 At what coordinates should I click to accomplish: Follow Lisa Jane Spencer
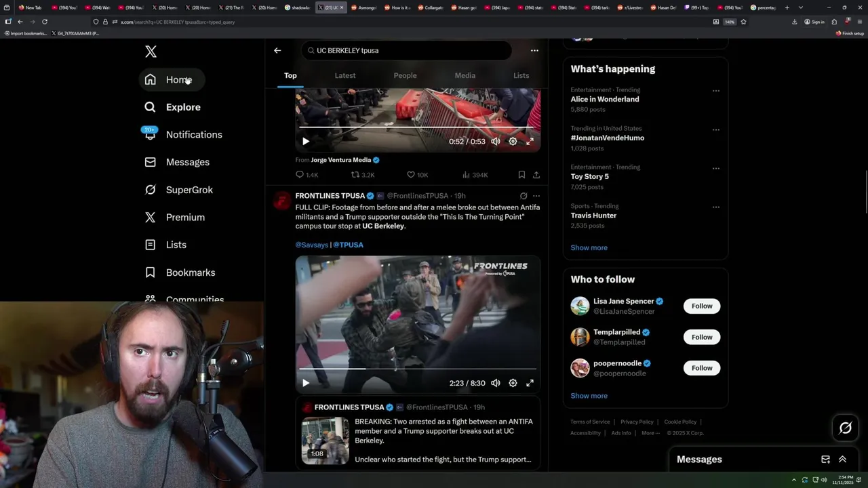702,306
